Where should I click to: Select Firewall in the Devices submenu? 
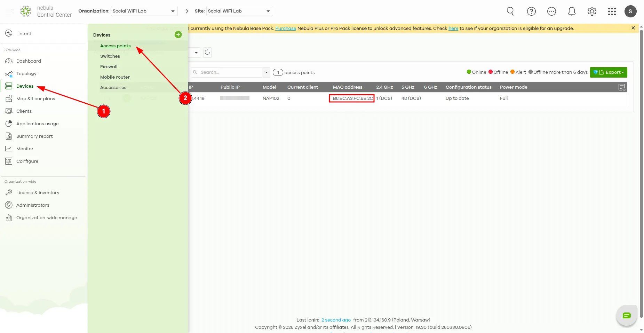pos(109,66)
